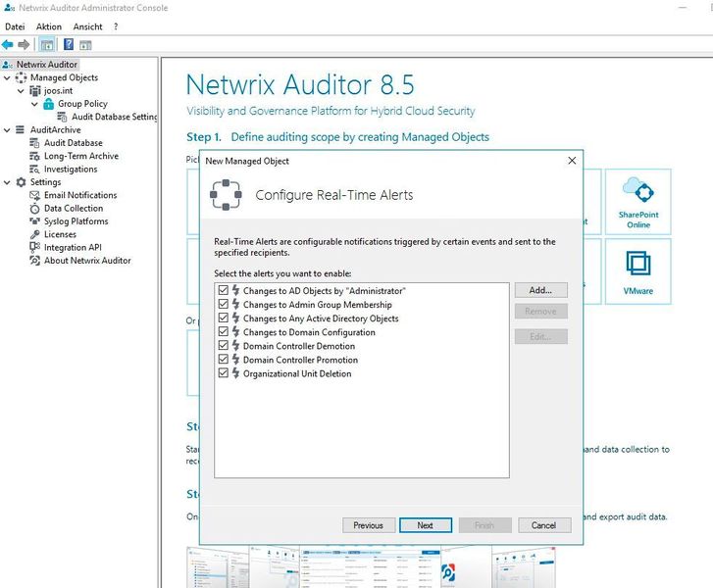Click the blue back arrow in toolbar
Image resolution: width=713 pixels, height=588 pixels.
8,44
